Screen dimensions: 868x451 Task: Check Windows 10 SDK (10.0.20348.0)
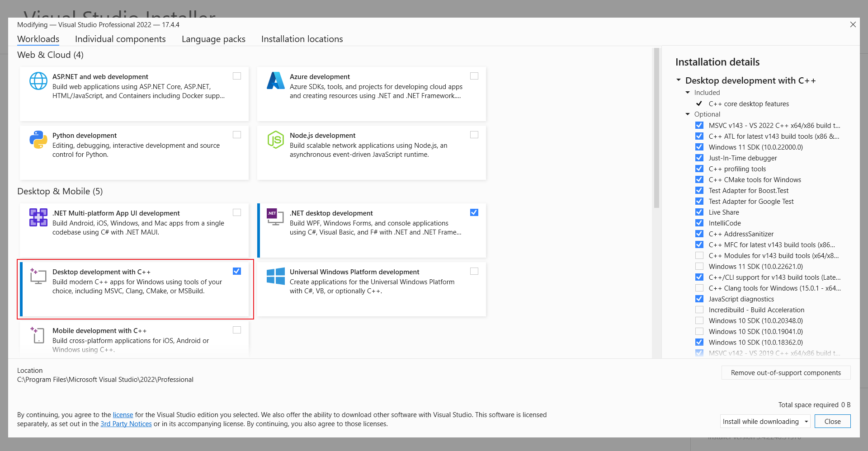point(699,320)
